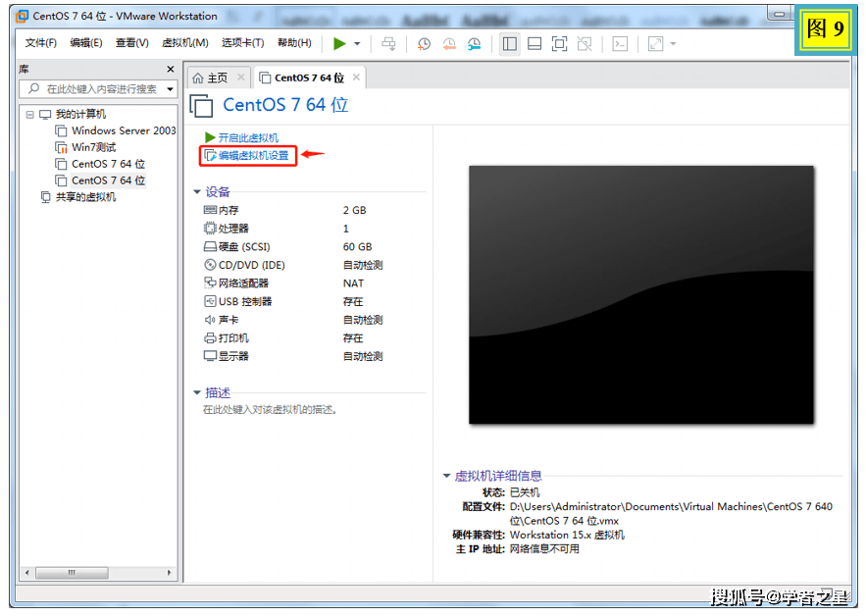
Task: Collapse the 设备 section triangle
Action: pyautogui.click(x=197, y=192)
